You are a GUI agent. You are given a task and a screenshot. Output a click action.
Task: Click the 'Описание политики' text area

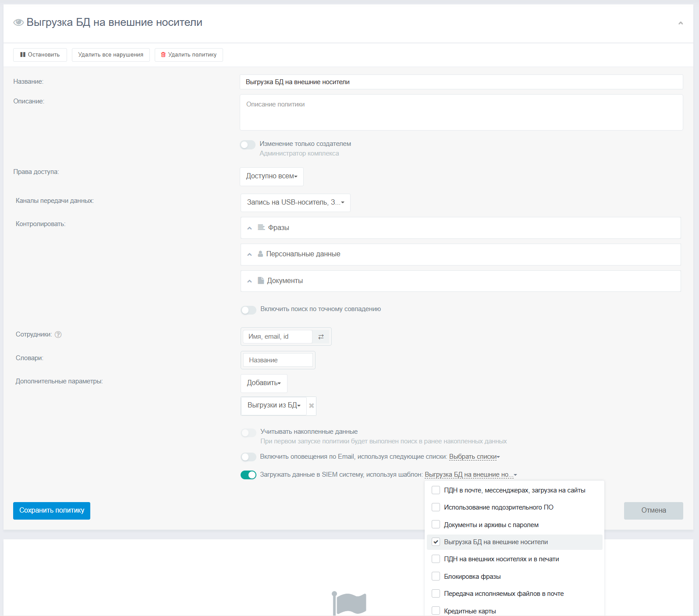[461, 113]
